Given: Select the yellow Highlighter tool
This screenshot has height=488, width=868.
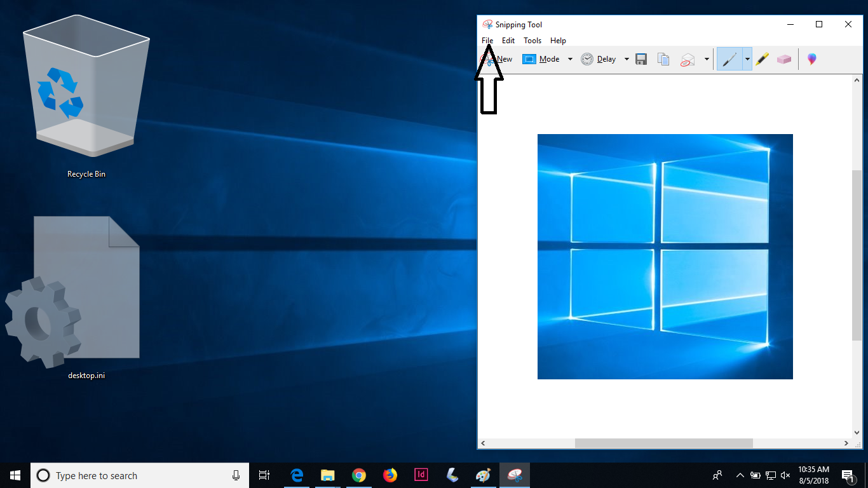Looking at the screenshot, I should 763,59.
